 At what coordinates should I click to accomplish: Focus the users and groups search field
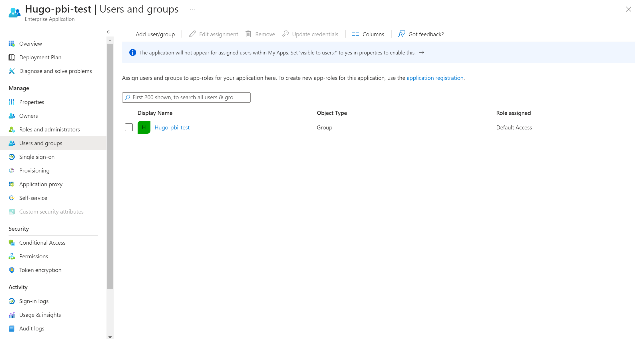tap(188, 98)
